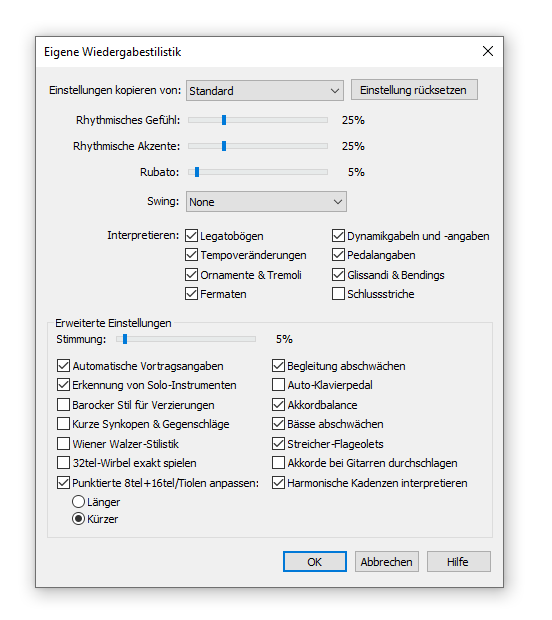Image resolution: width=552 pixels, height=620 pixels.
Task: Click the Rubato slider track
Action: 258,172
